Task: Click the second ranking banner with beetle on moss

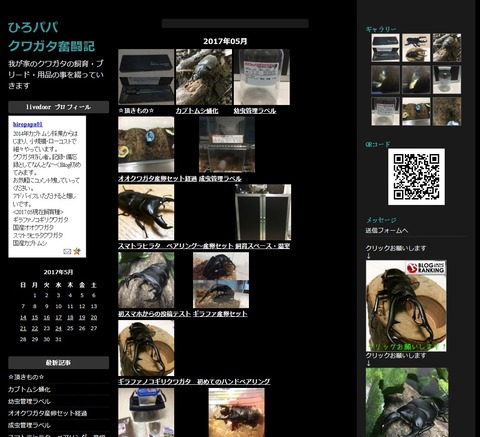Action: click(407, 402)
